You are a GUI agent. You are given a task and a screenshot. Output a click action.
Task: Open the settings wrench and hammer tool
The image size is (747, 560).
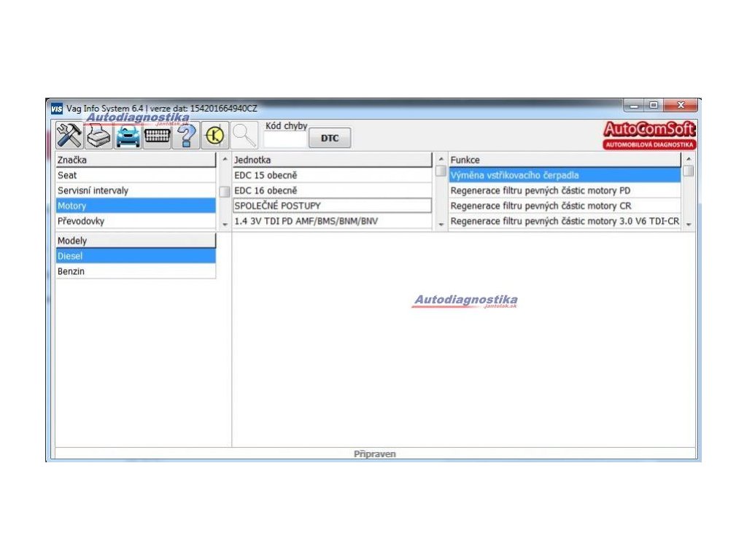tap(69, 136)
